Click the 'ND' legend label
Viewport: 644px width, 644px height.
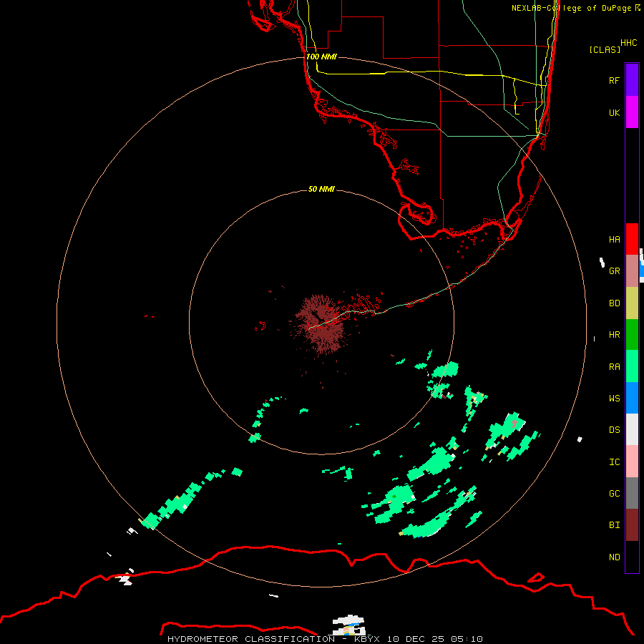(614, 557)
